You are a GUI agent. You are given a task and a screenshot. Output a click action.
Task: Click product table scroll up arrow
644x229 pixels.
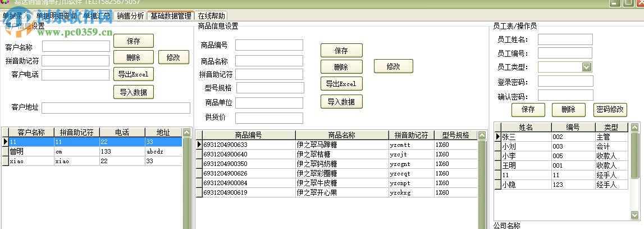[x=482, y=134]
